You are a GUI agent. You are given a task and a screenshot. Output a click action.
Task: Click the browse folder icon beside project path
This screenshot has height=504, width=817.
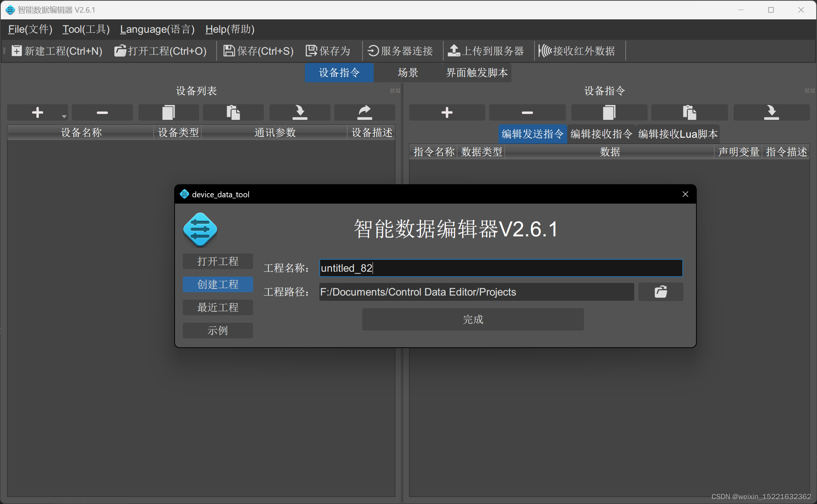661,292
